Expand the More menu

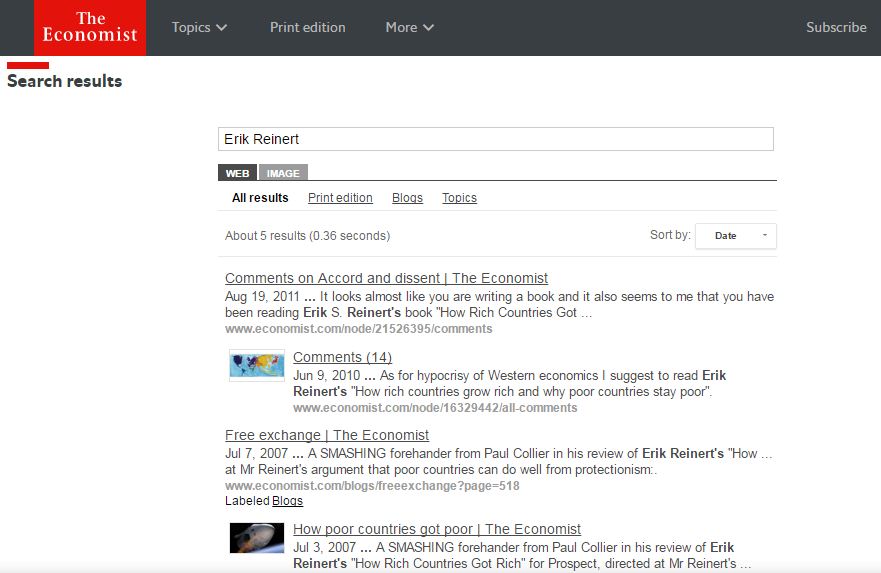(409, 28)
